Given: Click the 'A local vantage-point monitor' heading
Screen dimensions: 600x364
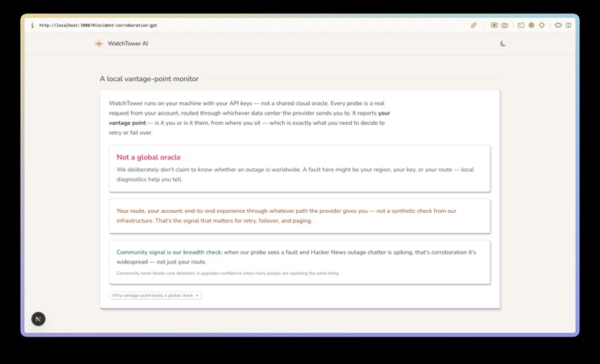Looking at the screenshot, I should (x=149, y=79).
